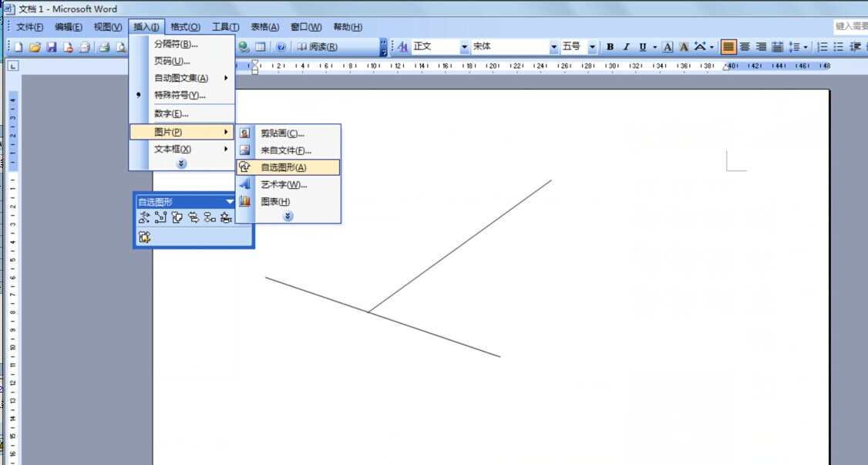Open a file with the folder icon
The width and height of the screenshot is (868, 465).
pyautogui.click(x=35, y=47)
